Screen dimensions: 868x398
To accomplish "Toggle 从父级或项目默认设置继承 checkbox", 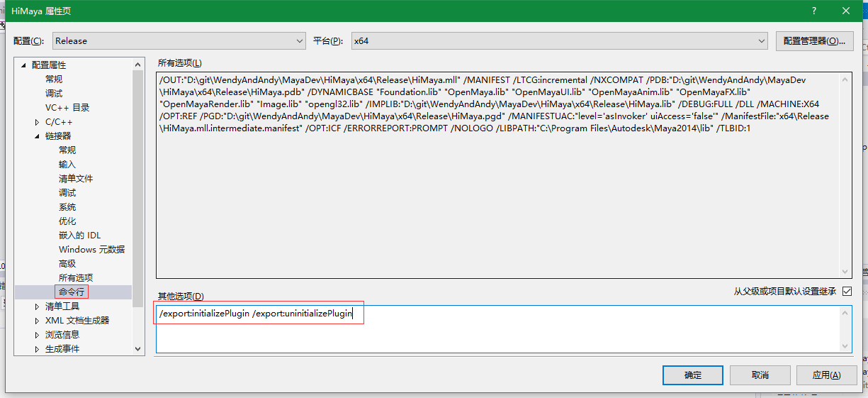I will tap(847, 291).
